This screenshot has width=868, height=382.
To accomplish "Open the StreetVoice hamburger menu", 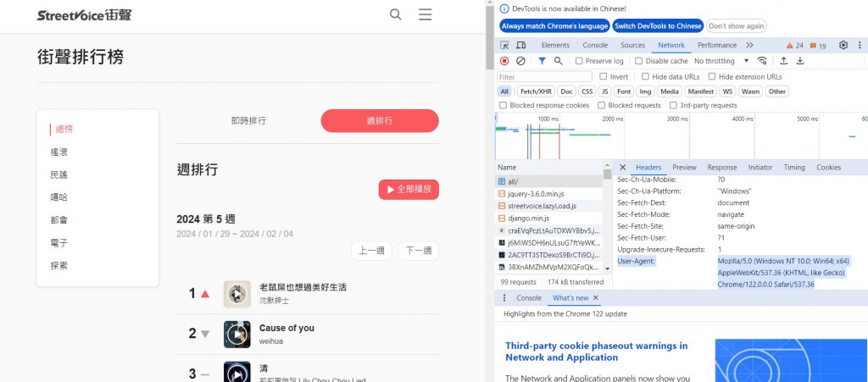I will coord(426,14).
